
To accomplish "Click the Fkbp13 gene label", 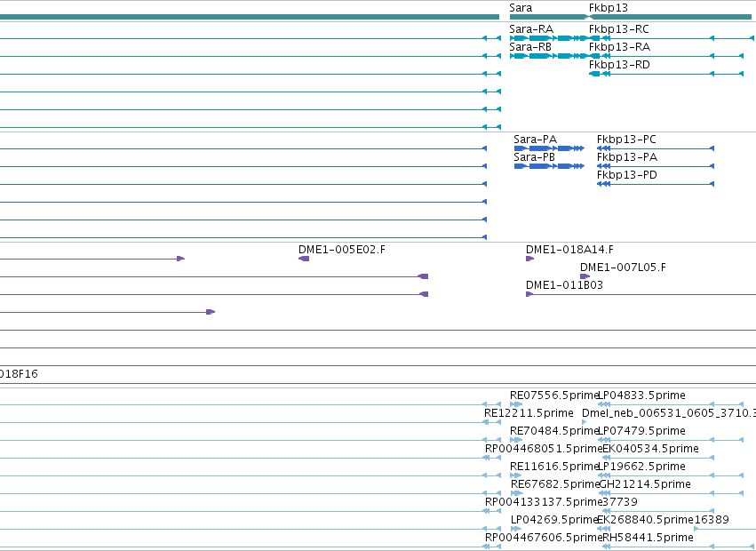I will pos(609,8).
